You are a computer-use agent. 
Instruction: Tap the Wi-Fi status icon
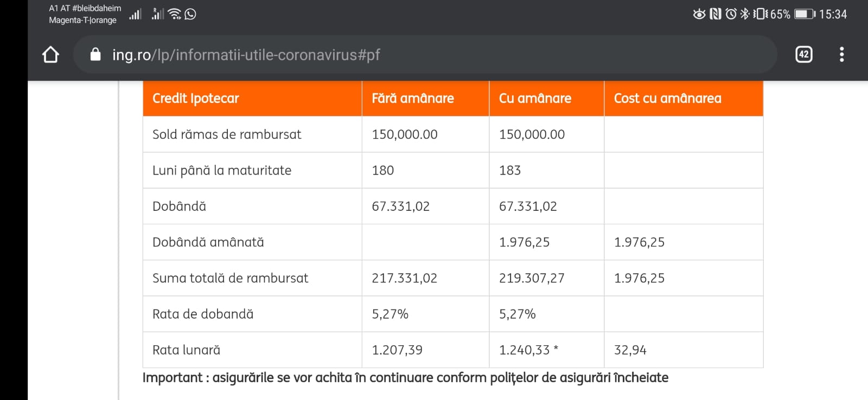(174, 14)
